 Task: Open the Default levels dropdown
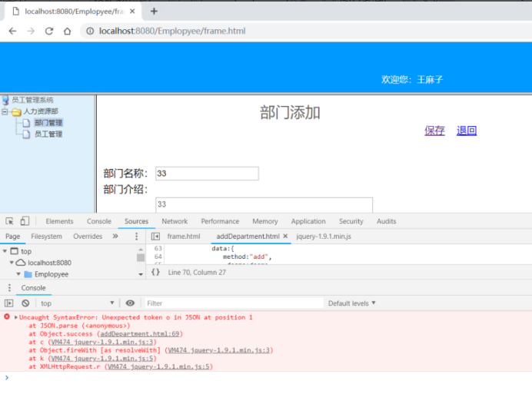point(352,303)
